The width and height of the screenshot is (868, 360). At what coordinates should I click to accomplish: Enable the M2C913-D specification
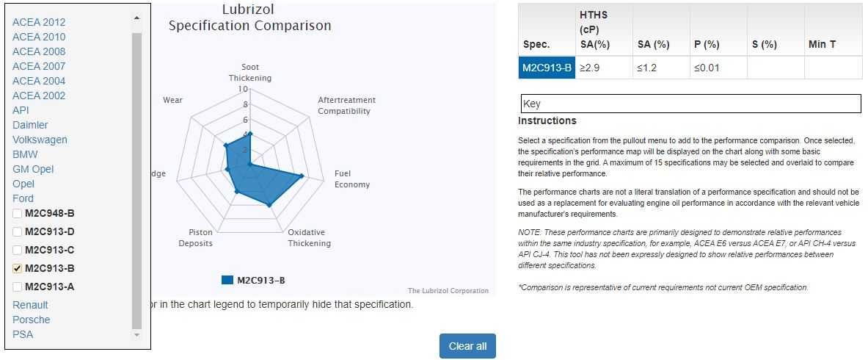(17, 232)
